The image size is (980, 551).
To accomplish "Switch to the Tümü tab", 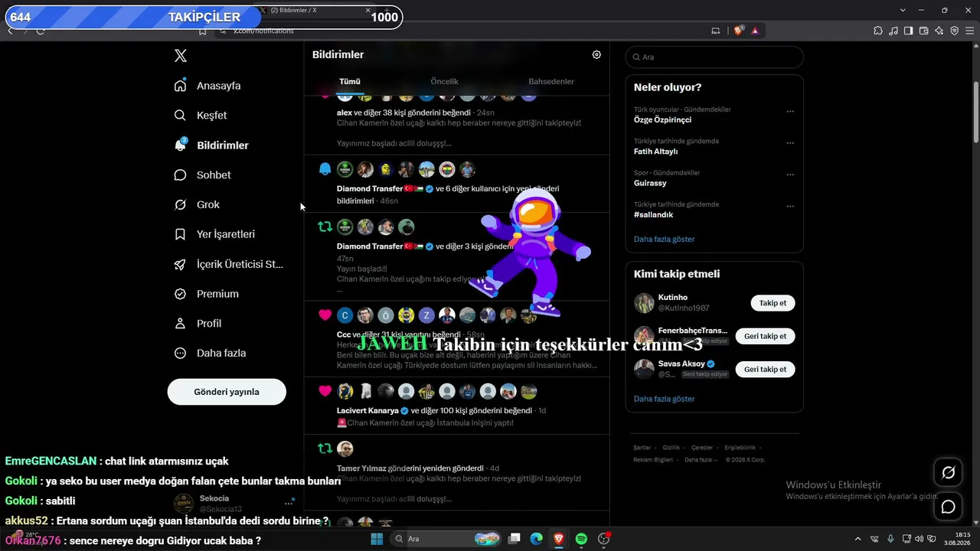I will point(350,81).
